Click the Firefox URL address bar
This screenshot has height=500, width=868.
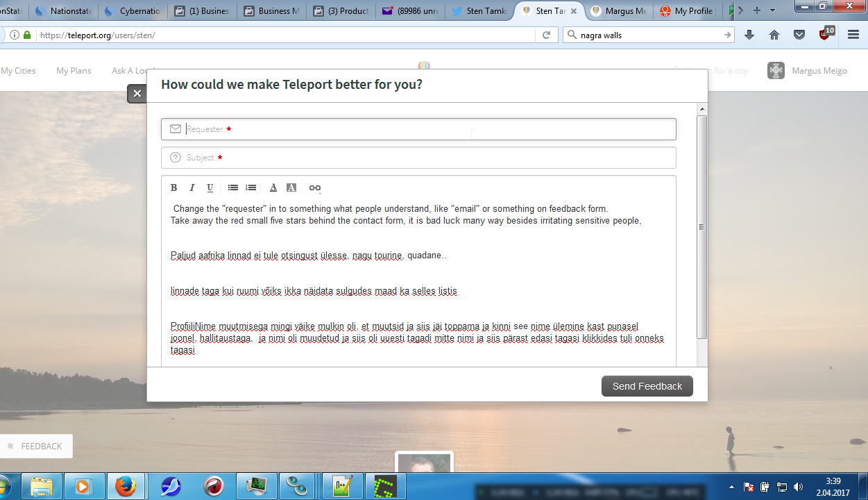284,35
